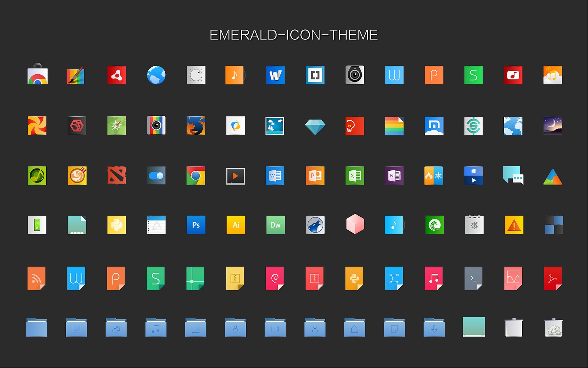Open the Microsoft Word document icon

[275, 176]
